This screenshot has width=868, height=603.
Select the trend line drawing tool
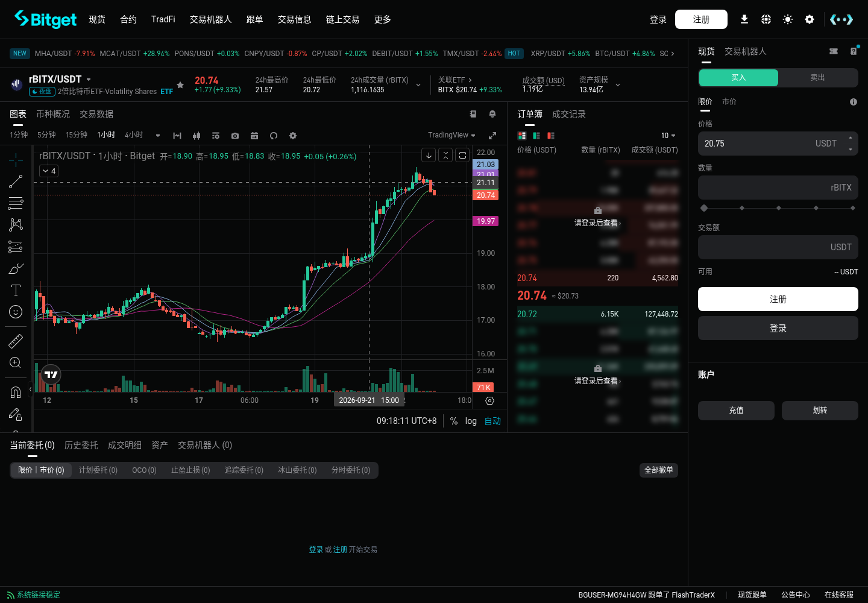click(x=16, y=182)
